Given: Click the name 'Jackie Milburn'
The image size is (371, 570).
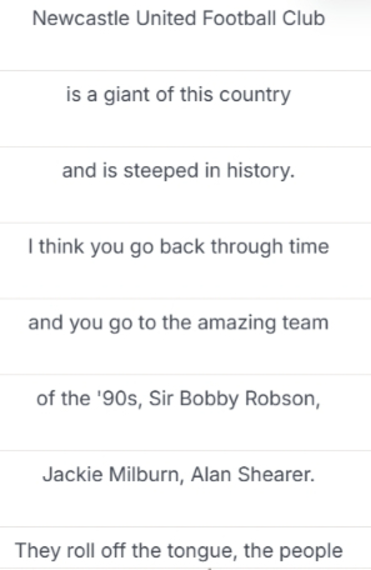Looking at the screenshot, I should coord(111,474).
